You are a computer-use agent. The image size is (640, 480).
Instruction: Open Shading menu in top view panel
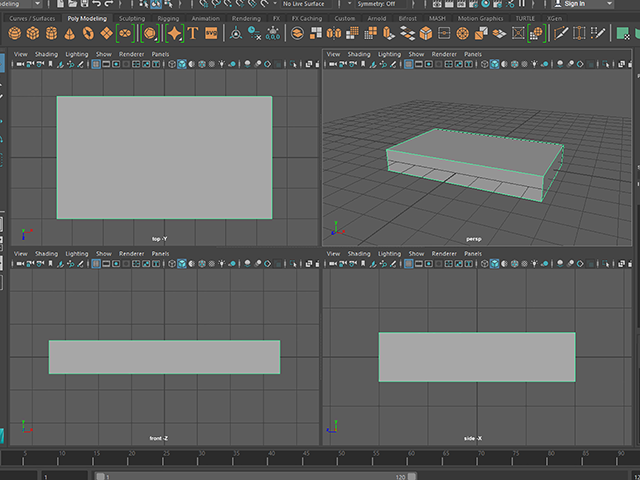[x=46, y=54]
